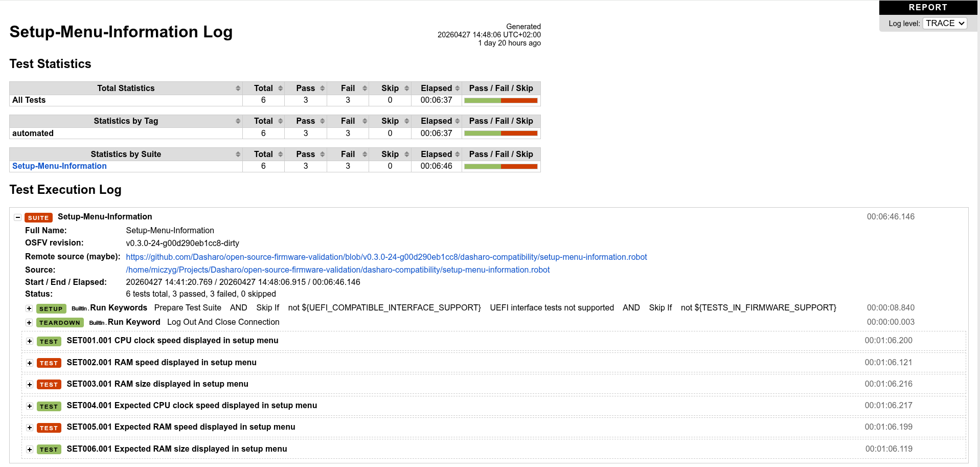Click the SUITE badge for Setup-Menu-Information
Screen dimensions: 980x467
(38, 217)
